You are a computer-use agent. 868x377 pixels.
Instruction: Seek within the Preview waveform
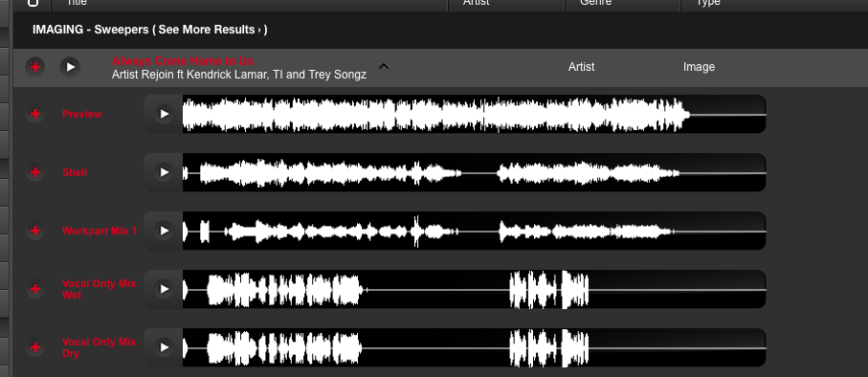[x=475, y=114]
